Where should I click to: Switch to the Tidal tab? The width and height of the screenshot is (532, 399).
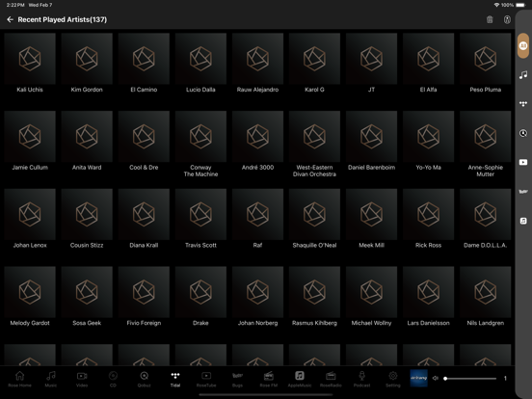tap(175, 379)
